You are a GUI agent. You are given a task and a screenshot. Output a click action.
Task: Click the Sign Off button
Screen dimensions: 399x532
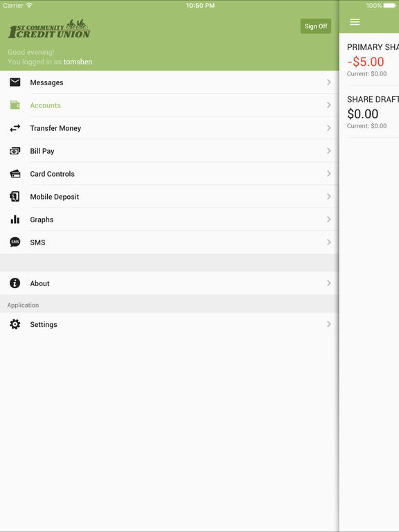[x=316, y=26]
